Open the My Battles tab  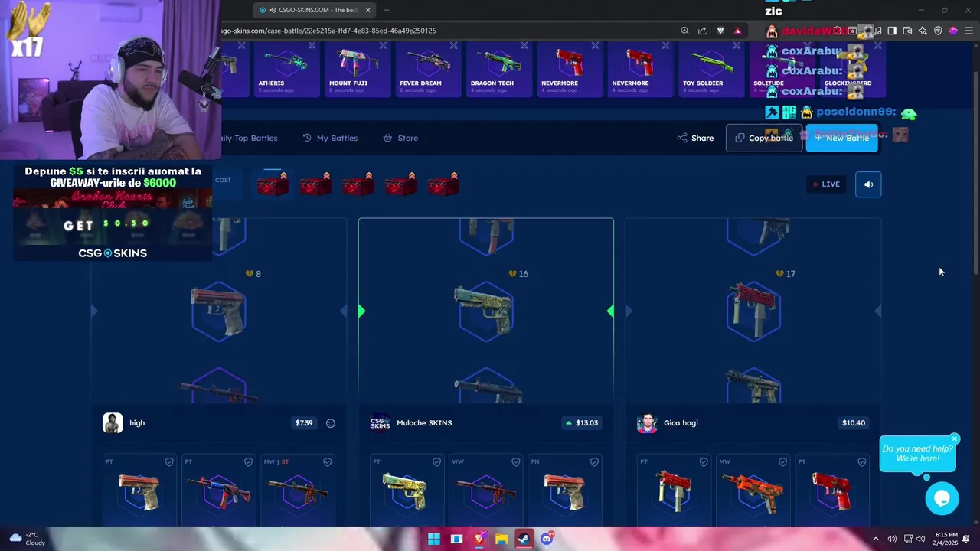click(330, 138)
